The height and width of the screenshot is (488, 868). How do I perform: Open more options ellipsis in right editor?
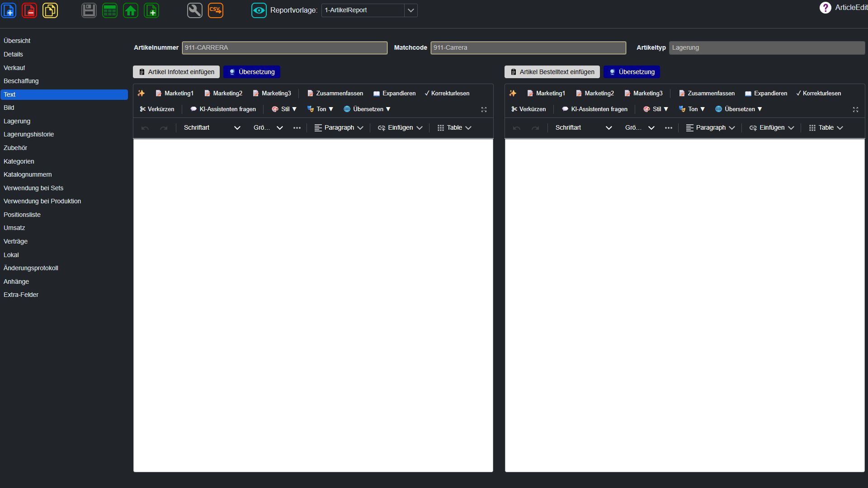(x=669, y=128)
